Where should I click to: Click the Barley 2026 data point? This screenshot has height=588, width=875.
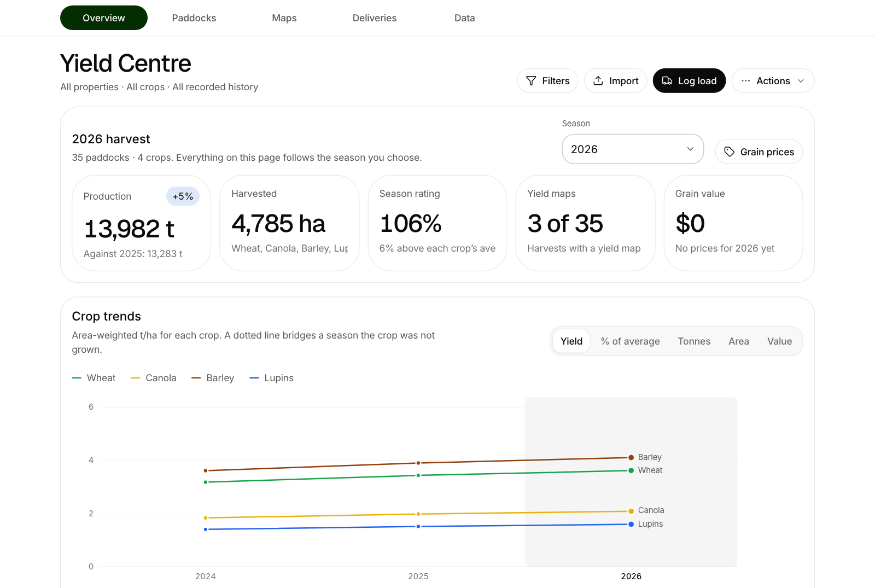(631, 457)
